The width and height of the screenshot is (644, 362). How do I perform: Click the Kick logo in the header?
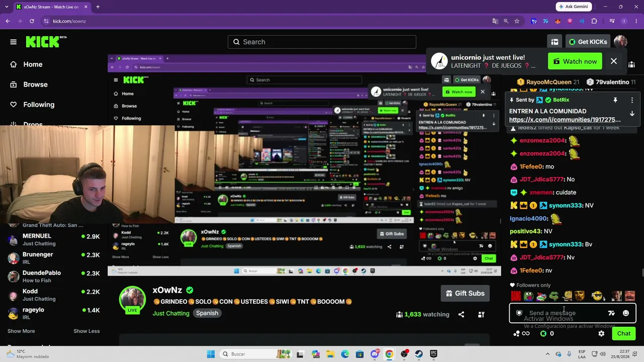[46, 42]
